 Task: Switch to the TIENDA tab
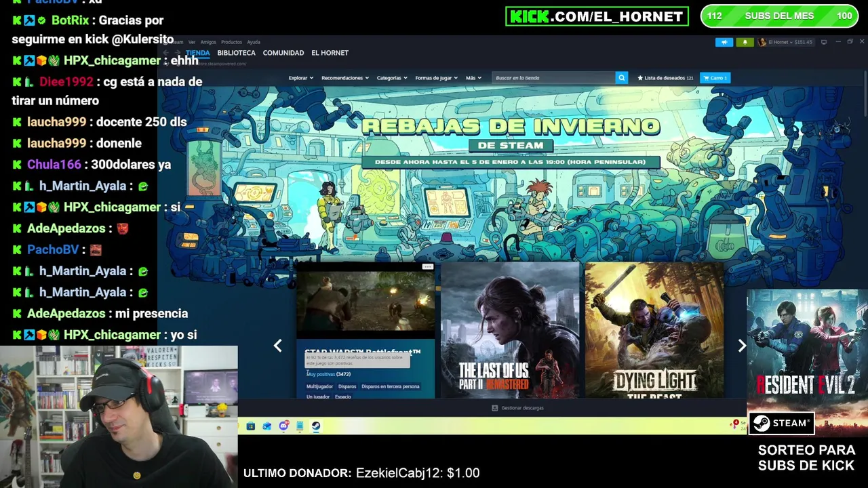[x=197, y=53]
